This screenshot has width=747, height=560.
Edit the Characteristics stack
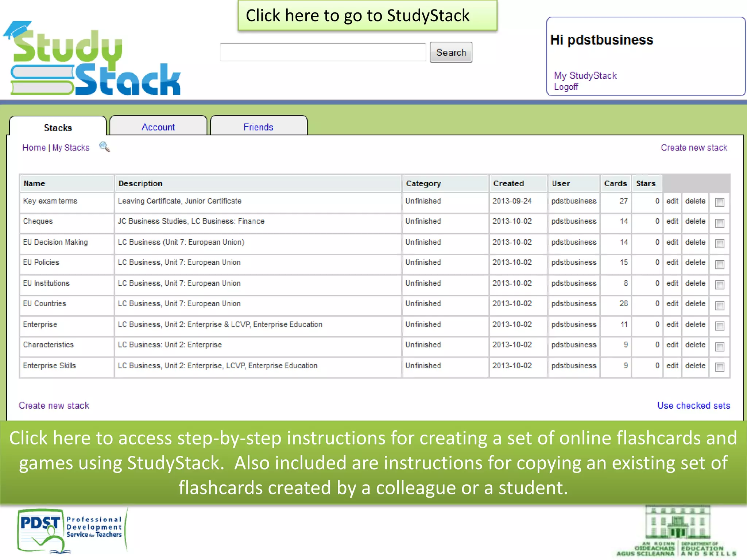(672, 345)
